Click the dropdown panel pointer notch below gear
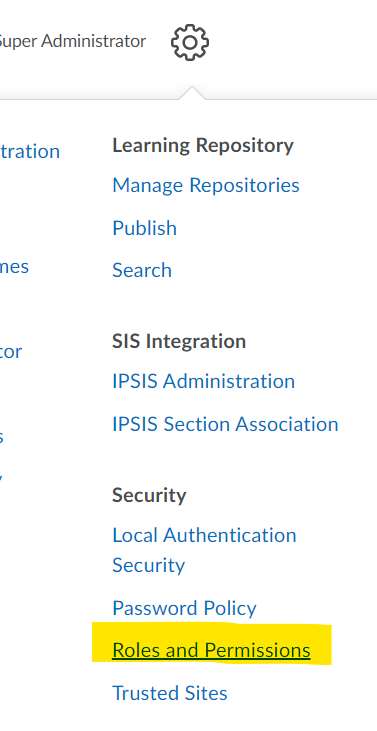Image resolution: width=377 pixels, height=731 pixels. 192,93
